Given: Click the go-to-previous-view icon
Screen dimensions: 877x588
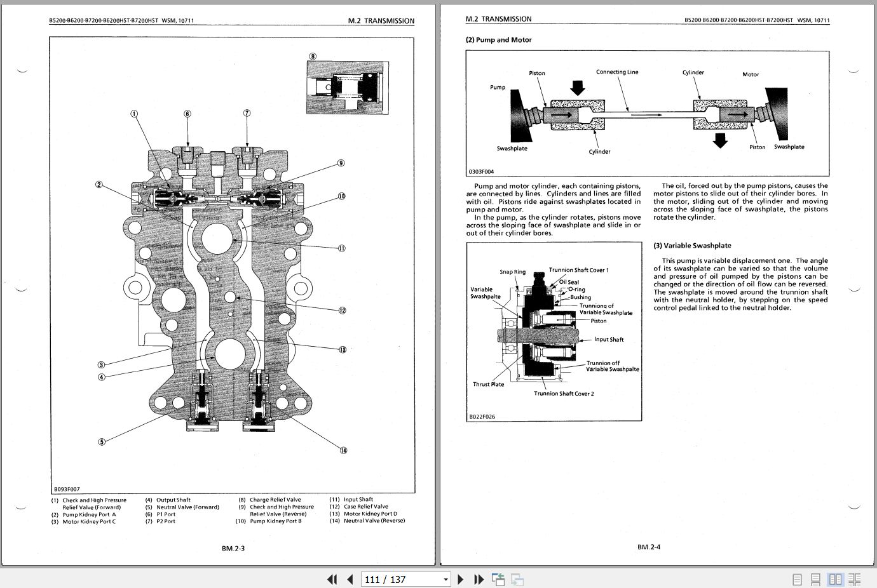Looking at the screenshot, I should [498, 579].
